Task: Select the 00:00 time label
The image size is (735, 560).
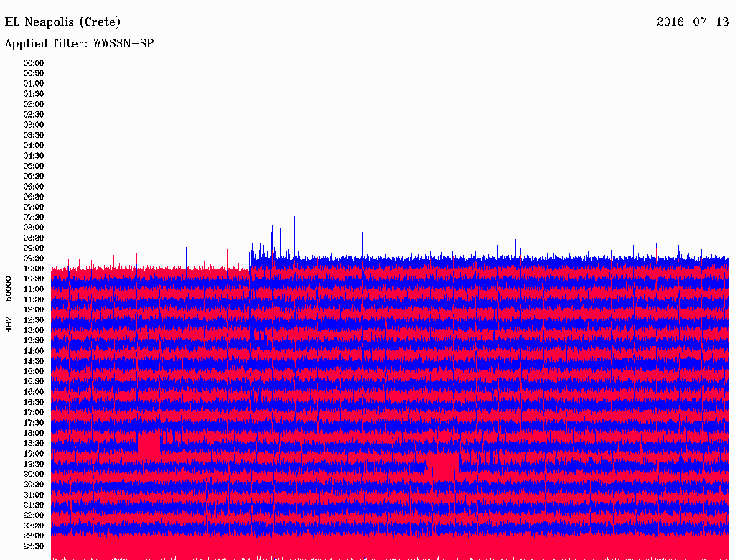Action: point(34,63)
